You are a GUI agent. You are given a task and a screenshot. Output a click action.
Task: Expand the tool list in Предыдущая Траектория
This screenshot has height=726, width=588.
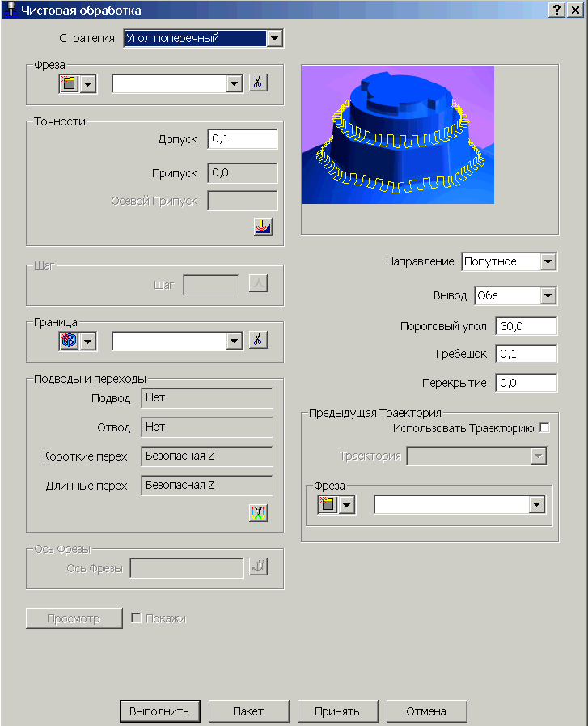coord(537,505)
